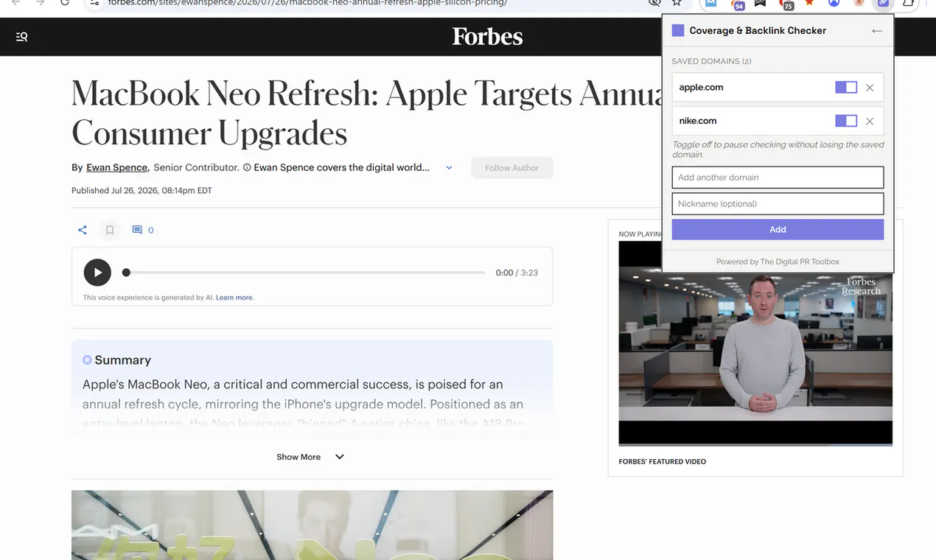Open the 'Learn more' voice experience link
The image size is (936, 560).
234,298
